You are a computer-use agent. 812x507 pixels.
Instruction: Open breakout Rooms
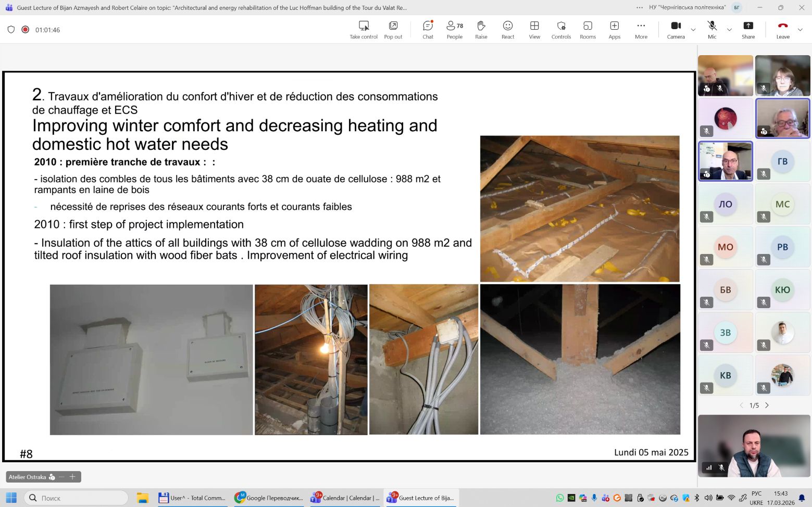588,30
